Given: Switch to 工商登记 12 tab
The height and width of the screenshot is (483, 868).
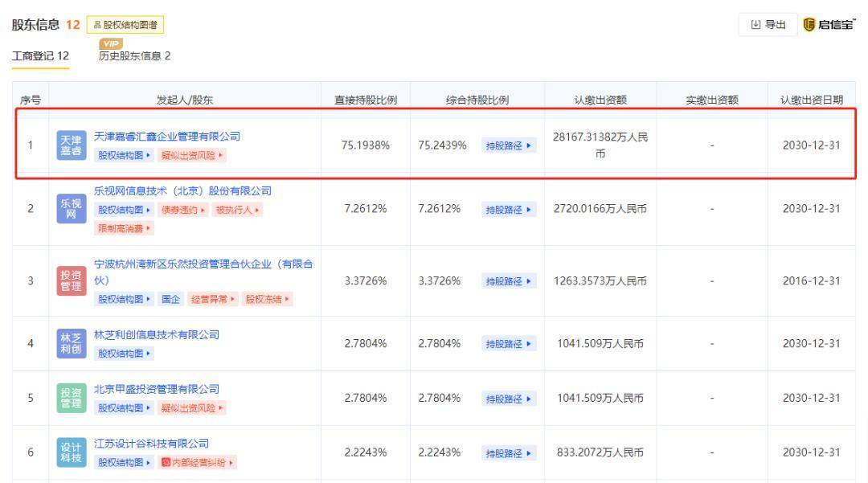Looking at the screenshot, I should (40, 56).
